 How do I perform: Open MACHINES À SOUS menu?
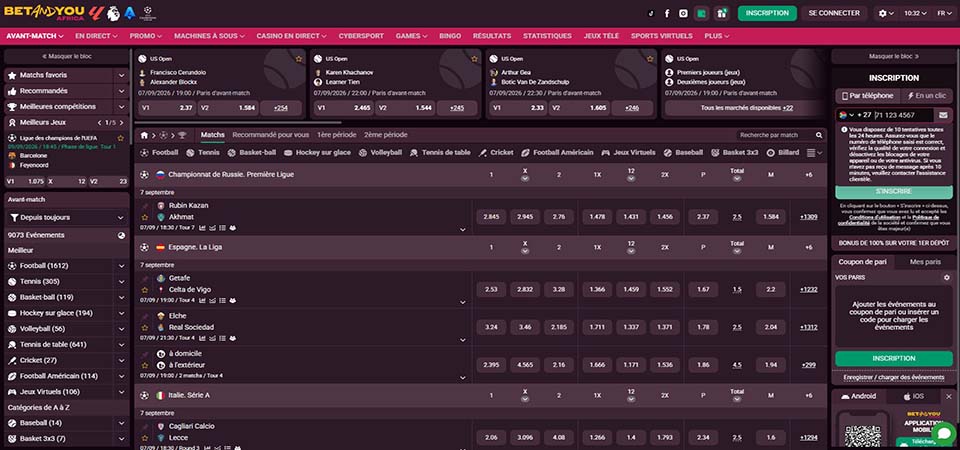[209, 36]
